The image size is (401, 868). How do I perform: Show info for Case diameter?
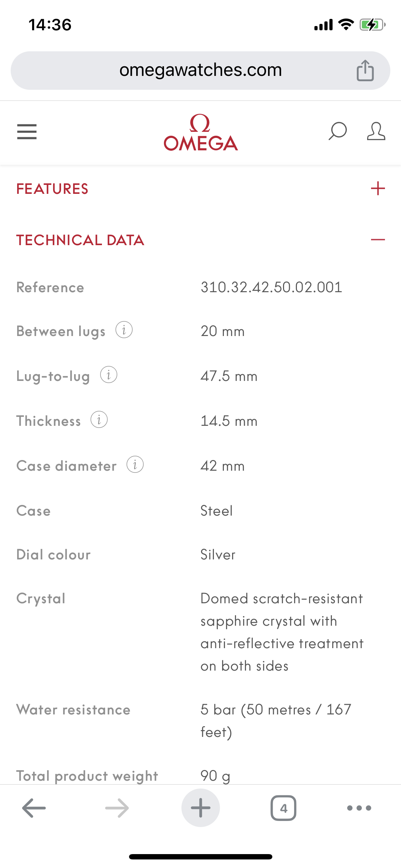(x=135, y=465)
